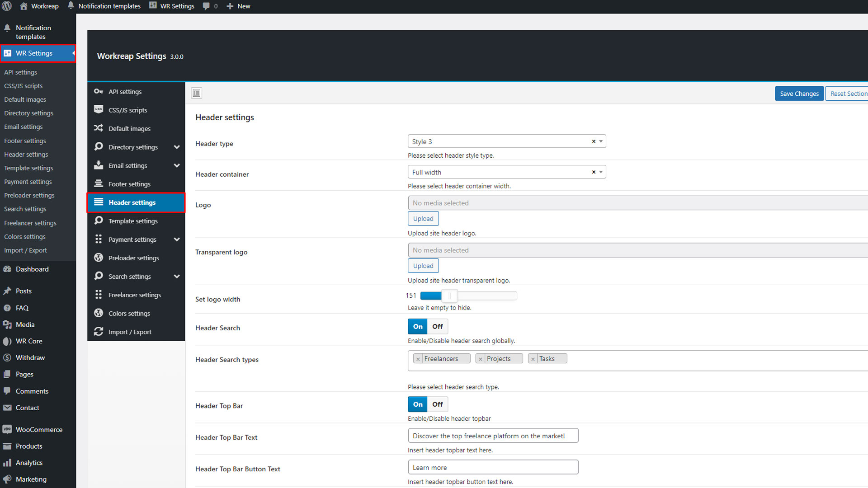Turn Header Search off
The height and width of the screenshot is (488, 868).
(437, 326)
